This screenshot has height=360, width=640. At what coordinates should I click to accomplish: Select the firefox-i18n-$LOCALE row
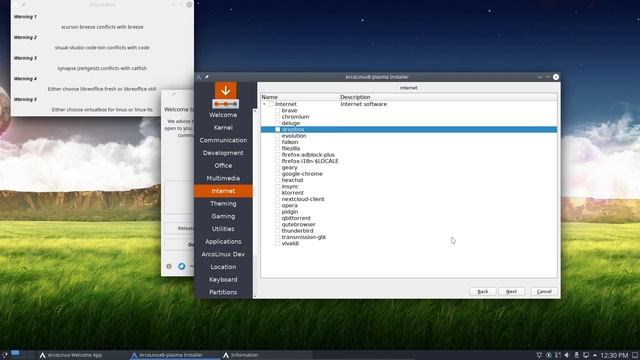[409, 161]
